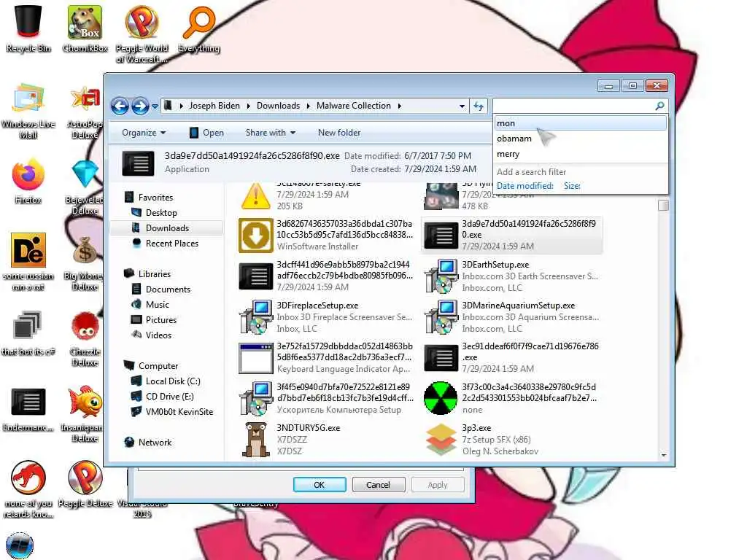This screenshot has height=560, width=747.
Task: Refresh the Malware Collection folder view
Action: click(479, 106)
